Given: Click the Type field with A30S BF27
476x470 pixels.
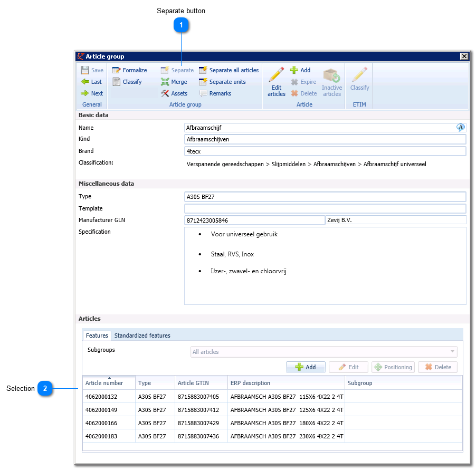Looking at the screenshot, I should [x=325, y=197].
